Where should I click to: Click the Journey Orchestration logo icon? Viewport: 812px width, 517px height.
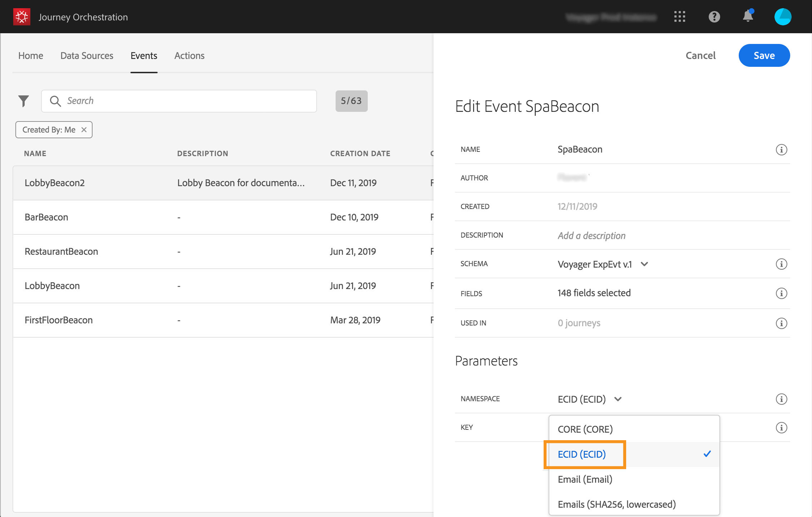[21, 17]
